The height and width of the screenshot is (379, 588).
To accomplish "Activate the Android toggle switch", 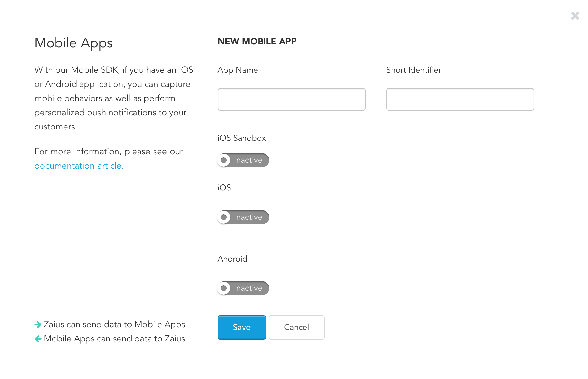I will click(243, 288).
